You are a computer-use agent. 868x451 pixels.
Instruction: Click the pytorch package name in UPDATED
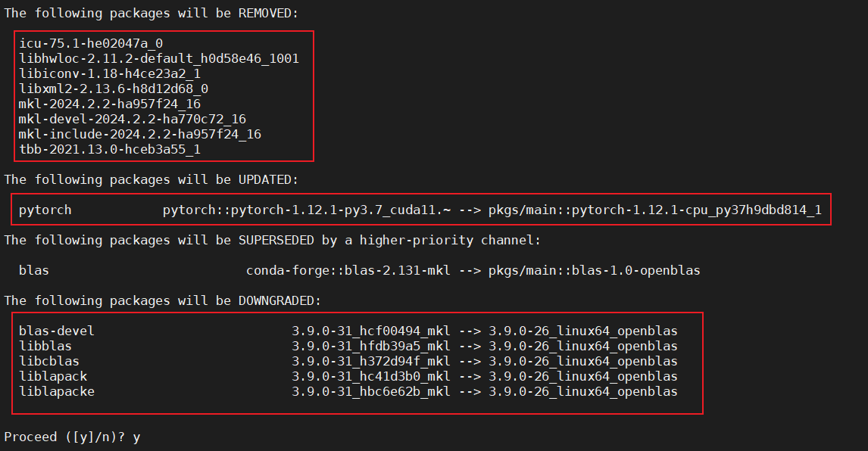(45, 210)
